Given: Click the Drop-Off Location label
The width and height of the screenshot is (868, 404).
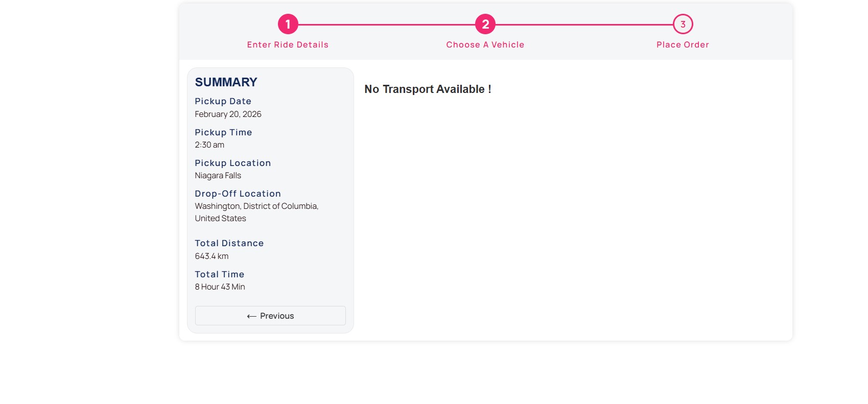Looking at the screenshot, I should click(x=238, y=194).
